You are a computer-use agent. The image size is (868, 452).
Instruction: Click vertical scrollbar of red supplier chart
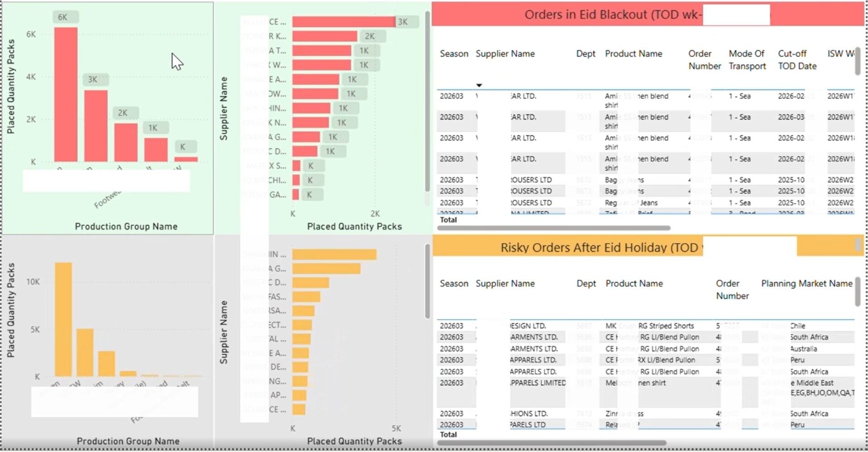(427, 104)
